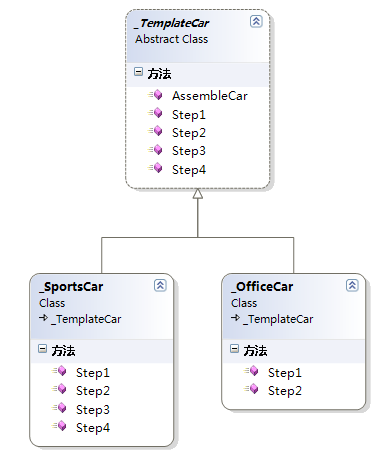Click Step3 method icon in _TemplateCar
Image resolution: width=384 pixels, height=453 pixels.
pos(156,150)
